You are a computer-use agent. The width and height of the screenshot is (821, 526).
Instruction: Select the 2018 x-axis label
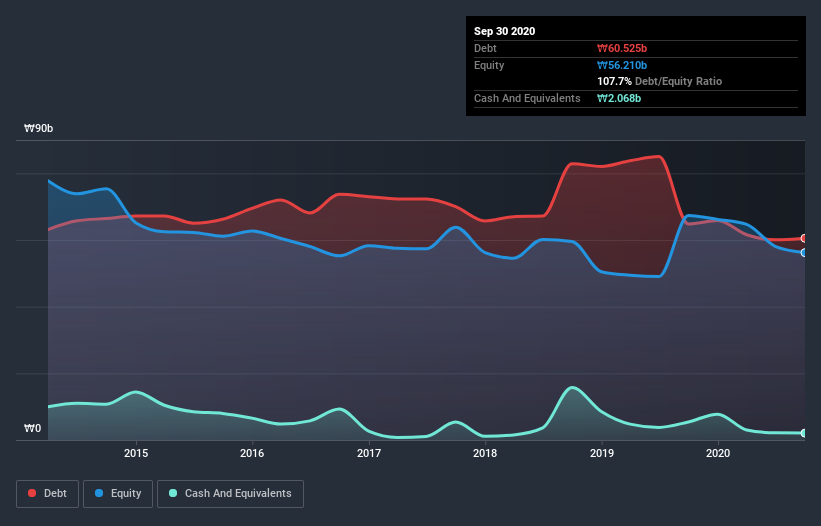tap(485, 453)
